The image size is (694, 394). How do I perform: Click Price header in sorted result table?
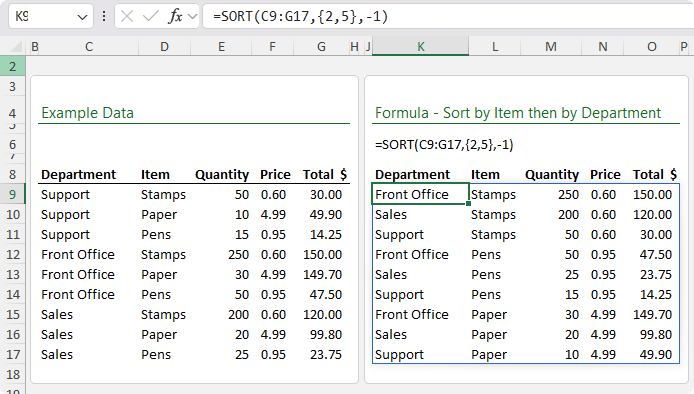tap(605, 174)
